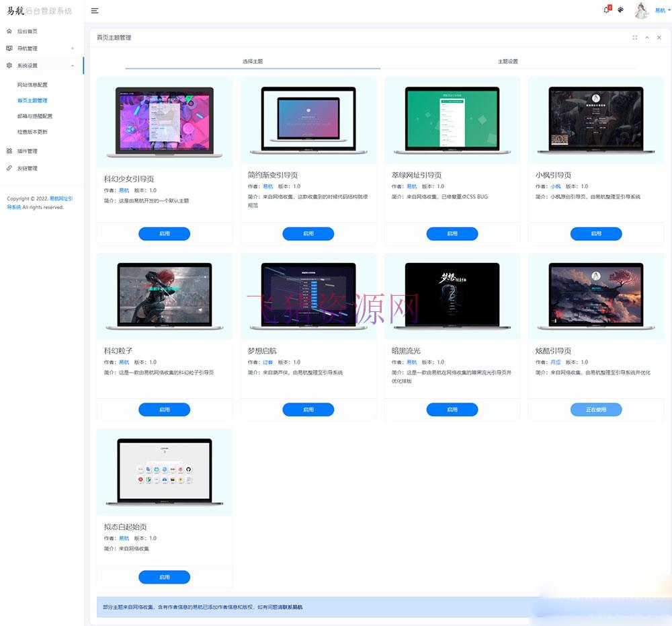Viewport: 672px width, 626px height.
Task: Toggle the sidebar with the hamburger icon
Action: (94, 11)
